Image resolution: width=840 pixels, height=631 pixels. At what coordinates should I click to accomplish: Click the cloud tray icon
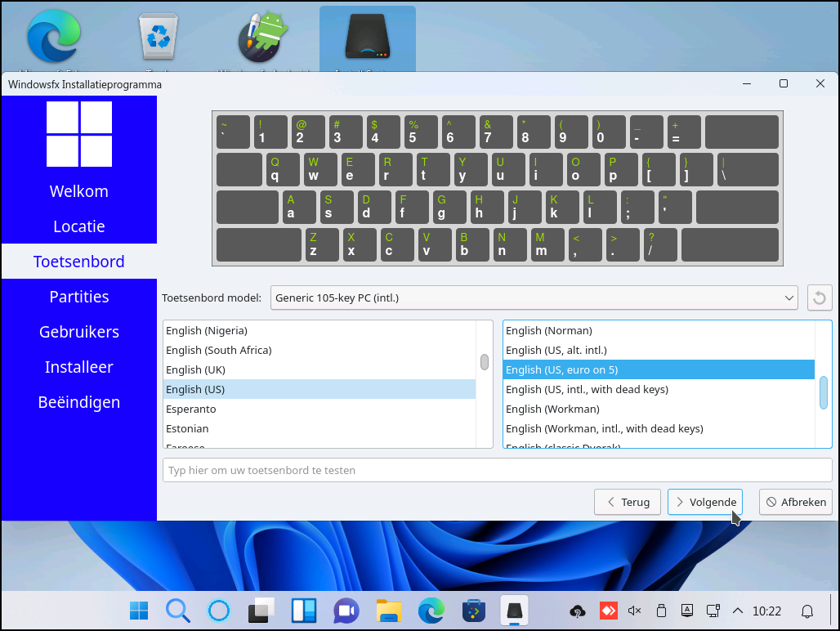(578, 611)
